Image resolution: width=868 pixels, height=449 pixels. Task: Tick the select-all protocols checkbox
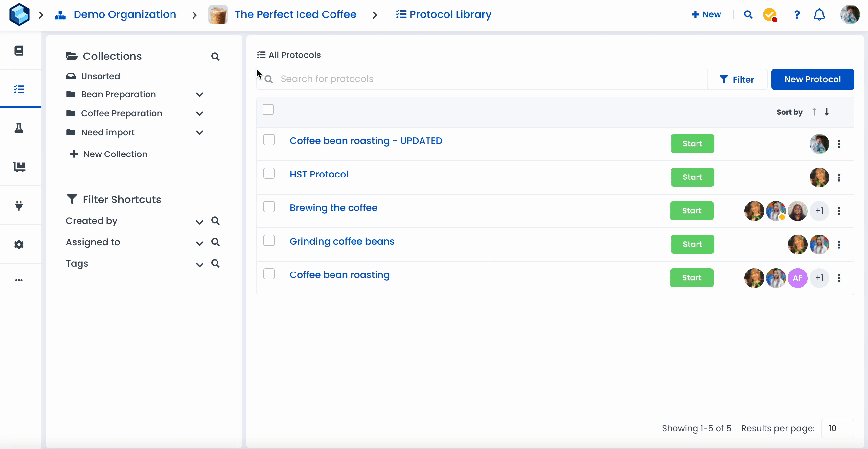268,109
